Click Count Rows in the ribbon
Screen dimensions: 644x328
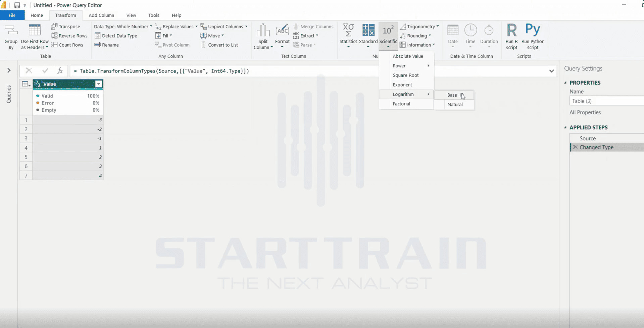(67, 45)
